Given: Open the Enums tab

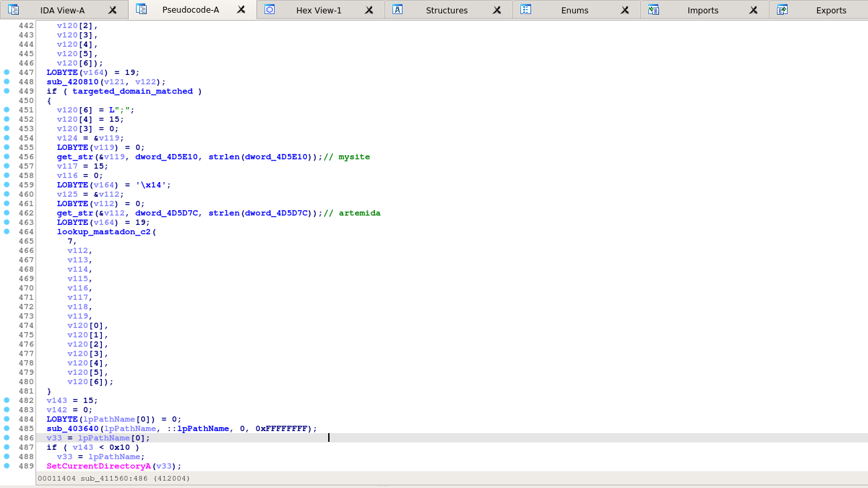Looking at the screenshot, I should [575, 10].
